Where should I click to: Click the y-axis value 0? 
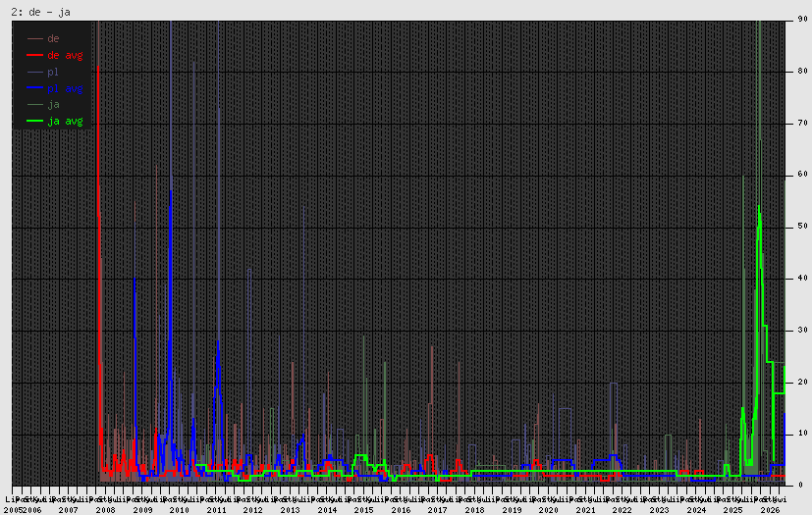tap(800, 485)
